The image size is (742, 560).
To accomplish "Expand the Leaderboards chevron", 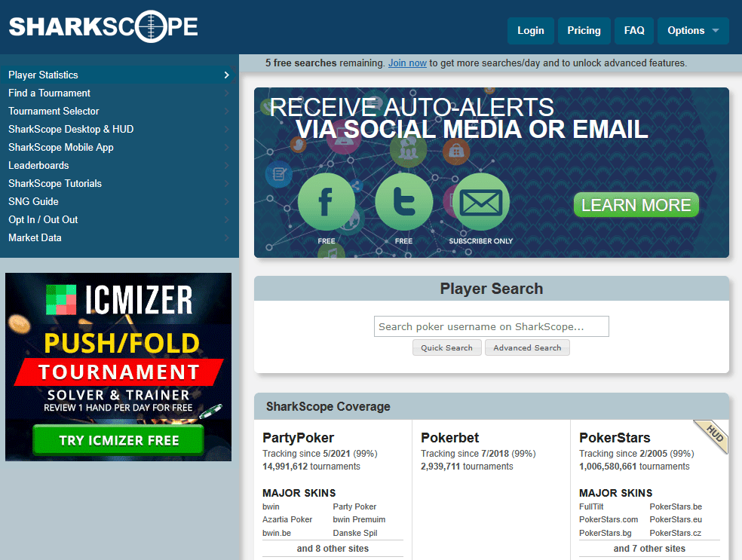I will pos(227,166).
